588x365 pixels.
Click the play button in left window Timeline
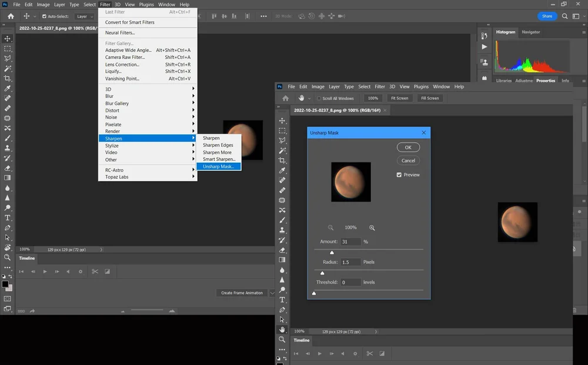pyautogui.click(x=45, y=272)
